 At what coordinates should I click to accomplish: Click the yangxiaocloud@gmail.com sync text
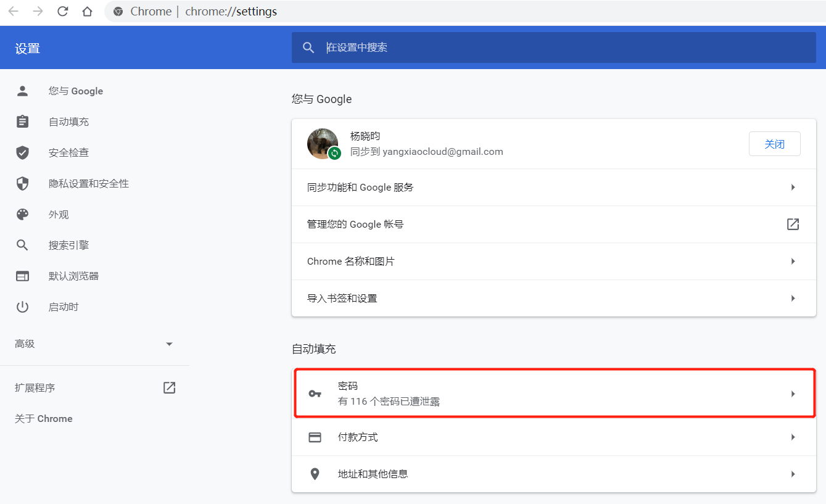(427, 151)
